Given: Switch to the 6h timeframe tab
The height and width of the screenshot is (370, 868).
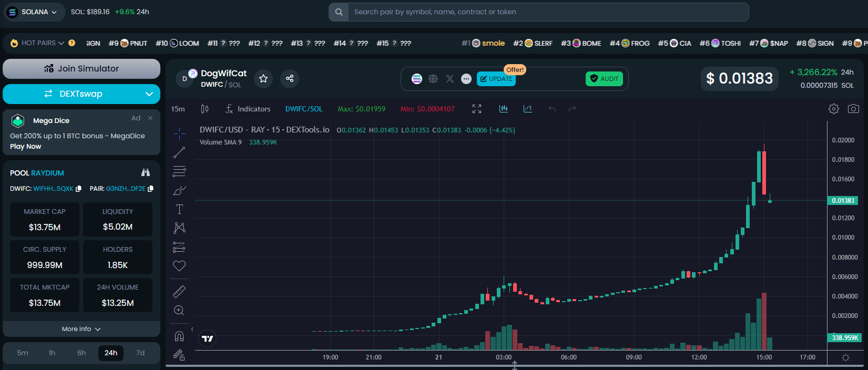Looking at the screenshot, I should click(x=81, y=353).
